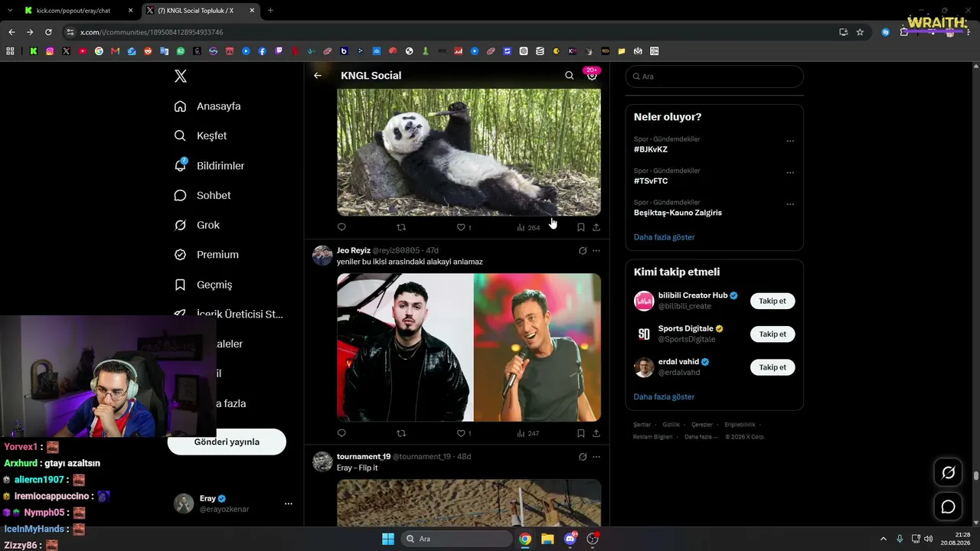Viewport: 980px width, 551px height.
Task: Open File Explorer from the taskbar
Action: click(547, 539)
